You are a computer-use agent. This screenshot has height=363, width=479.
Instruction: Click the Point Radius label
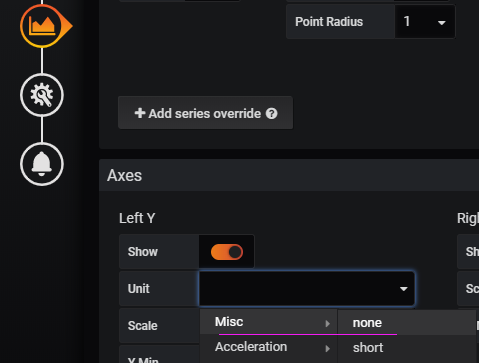[x=329, y=22]
